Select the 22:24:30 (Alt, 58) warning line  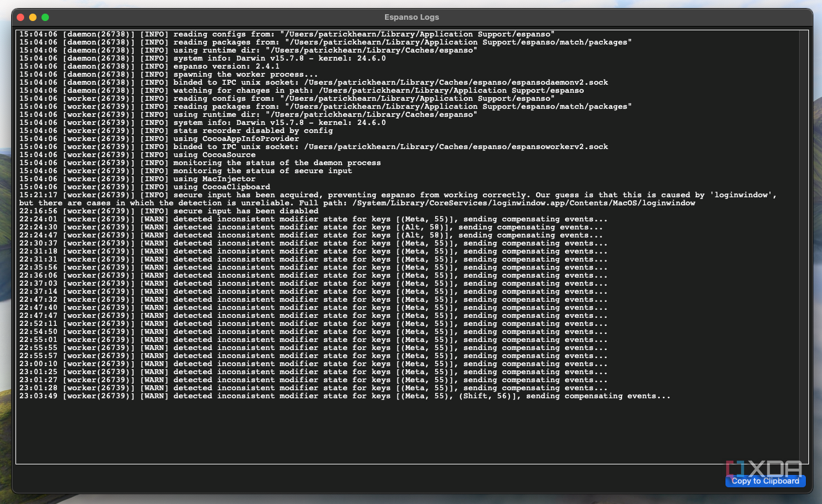tap(311, 227)
